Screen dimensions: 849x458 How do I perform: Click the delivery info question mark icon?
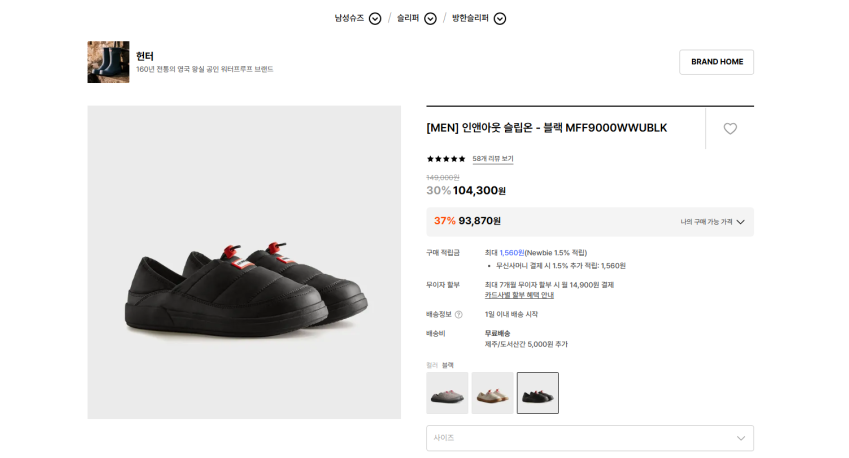(x=458, y=314)
